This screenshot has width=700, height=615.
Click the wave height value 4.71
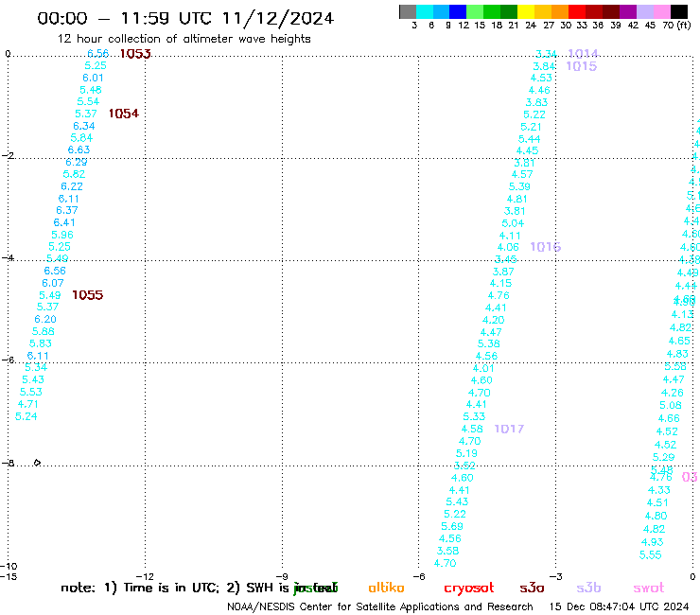[27, 404]
